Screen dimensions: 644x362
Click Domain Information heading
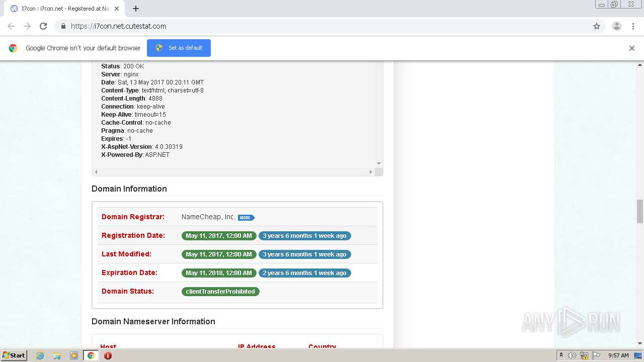129,189
